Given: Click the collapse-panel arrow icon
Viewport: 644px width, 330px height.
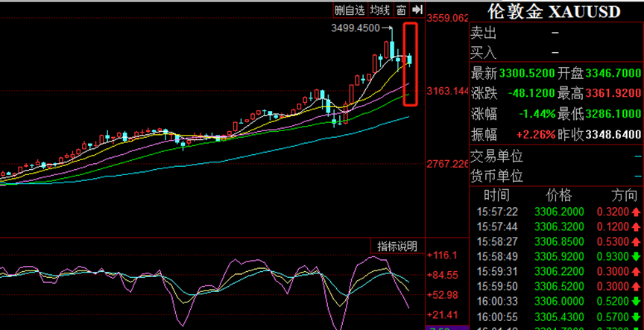Looking at the screenshot, I should click(417, 10).
